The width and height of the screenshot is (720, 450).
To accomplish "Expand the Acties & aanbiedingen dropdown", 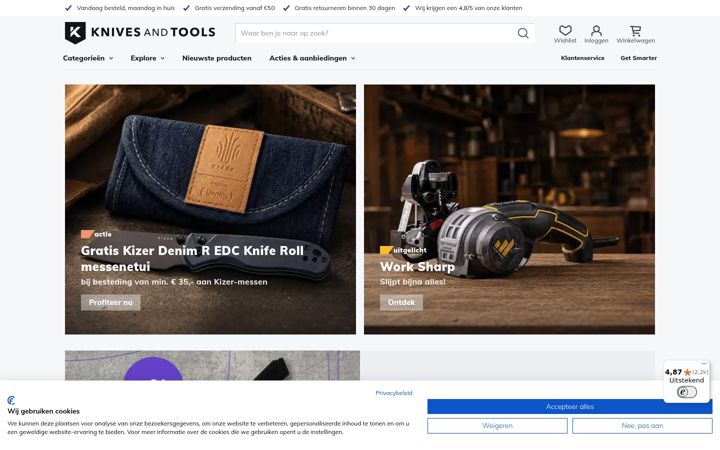I will click(x=312, y=58).
